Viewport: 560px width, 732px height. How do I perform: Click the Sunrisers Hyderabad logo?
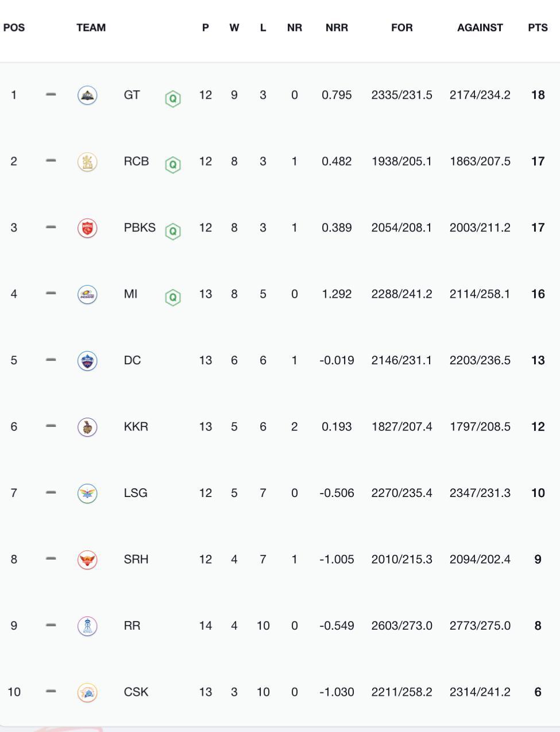(x=87, y=560)
